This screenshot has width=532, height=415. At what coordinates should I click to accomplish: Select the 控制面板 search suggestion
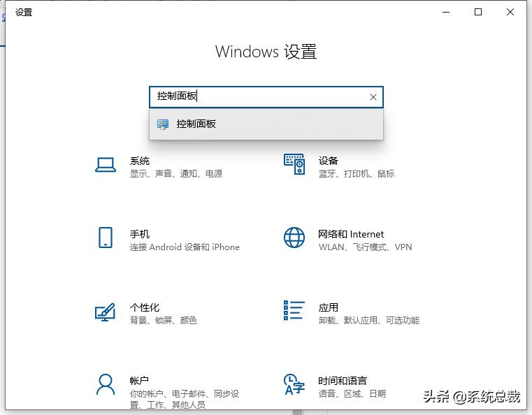pos(266,124)
